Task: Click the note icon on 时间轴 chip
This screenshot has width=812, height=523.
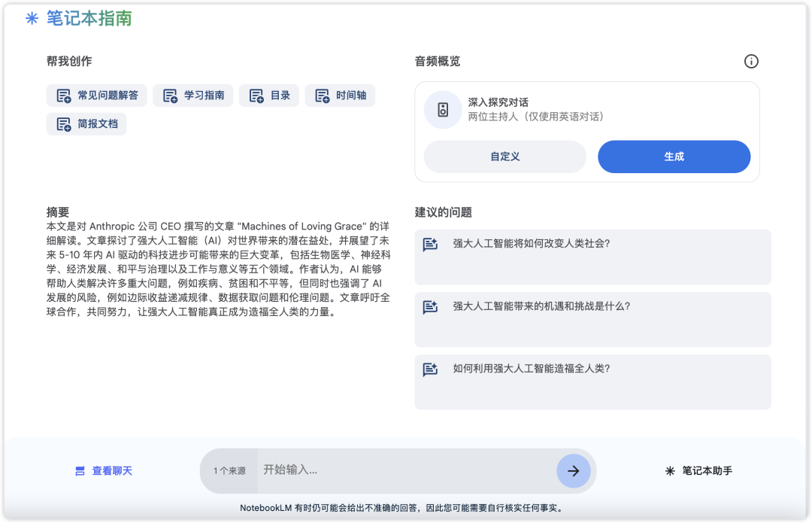Action: (321, 96)
